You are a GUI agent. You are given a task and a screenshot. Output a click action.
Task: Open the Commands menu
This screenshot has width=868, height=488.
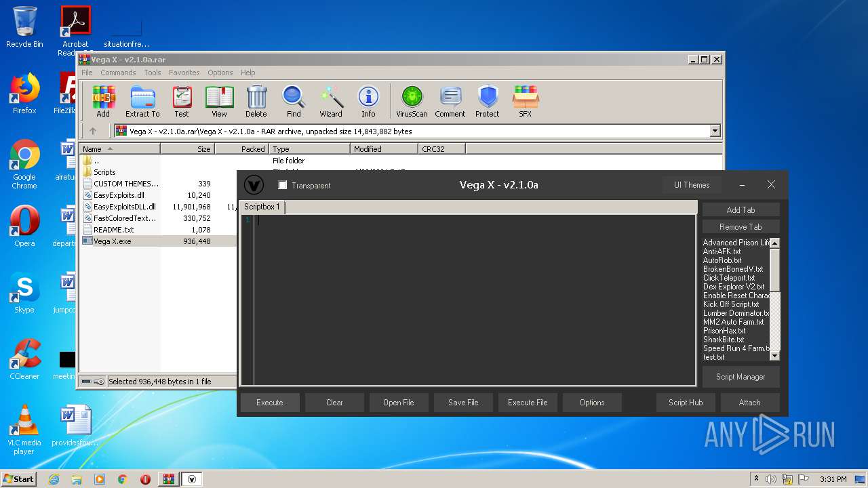click(118, 73)
